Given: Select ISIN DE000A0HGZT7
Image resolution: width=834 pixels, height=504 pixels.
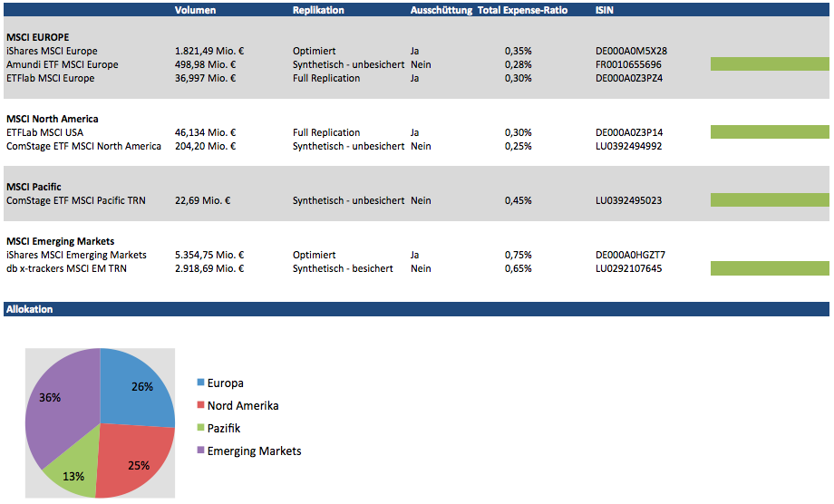Looking at the screenshot, I should click(x=630, y=256).
